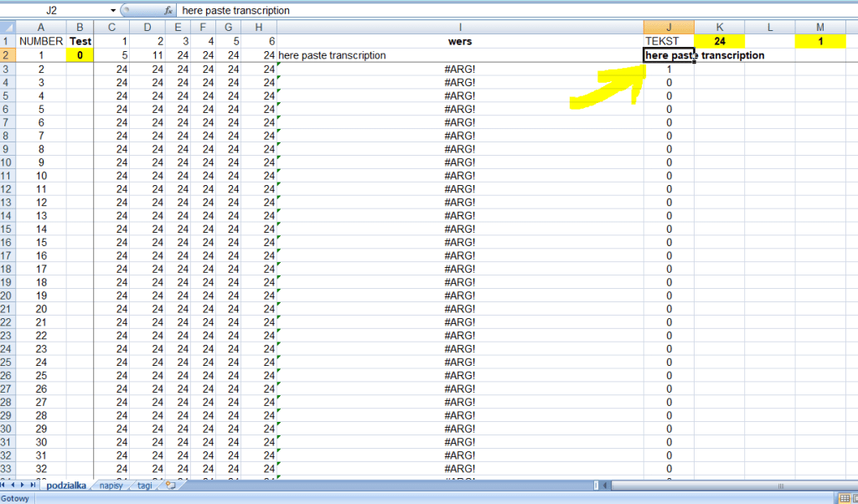
Task: Switch to the tagi sheet tab
Action: [x=145, y=485]
